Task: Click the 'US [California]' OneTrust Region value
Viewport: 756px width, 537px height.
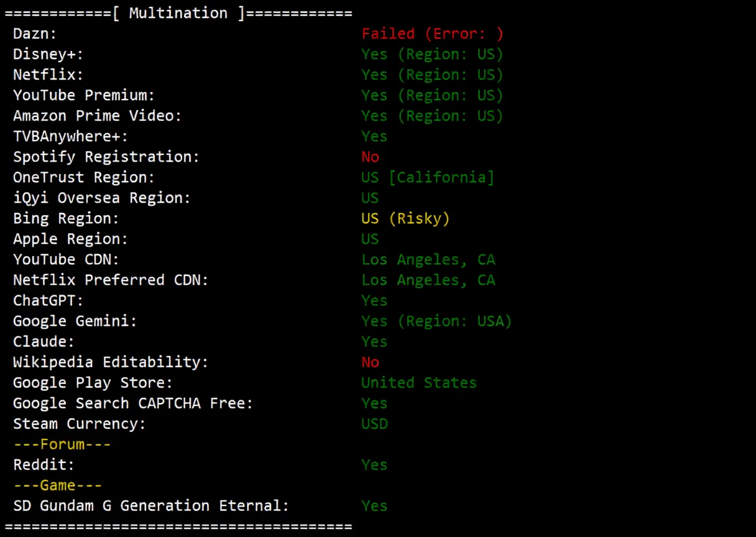Action: pyautogui.click(x=427, y=177)
